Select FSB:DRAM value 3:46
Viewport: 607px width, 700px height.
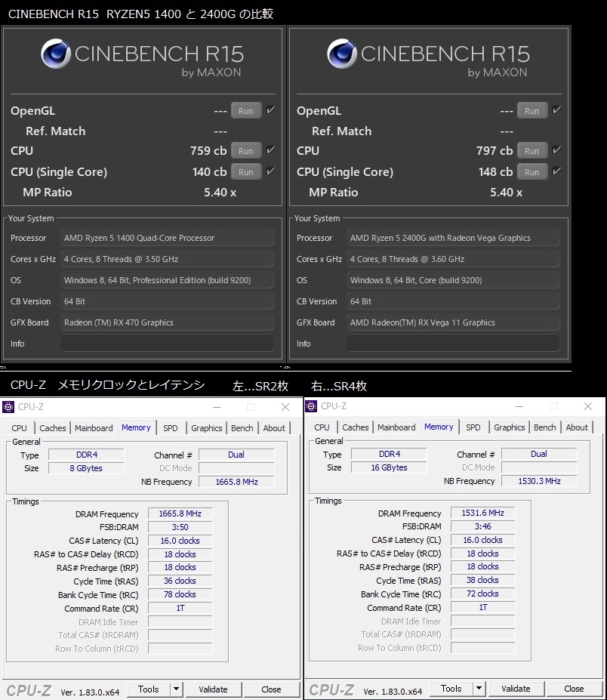tap(482, 526)
